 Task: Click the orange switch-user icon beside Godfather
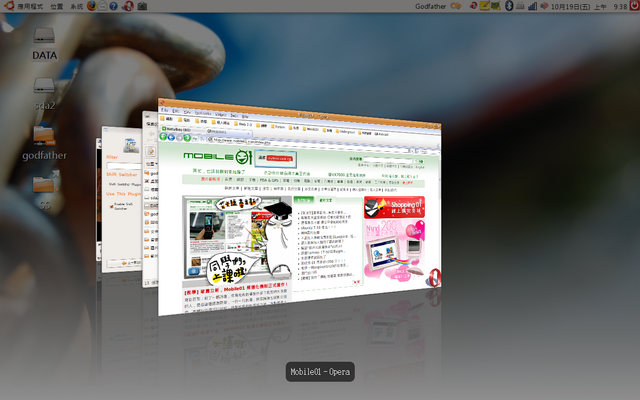(x=456, y=6)
